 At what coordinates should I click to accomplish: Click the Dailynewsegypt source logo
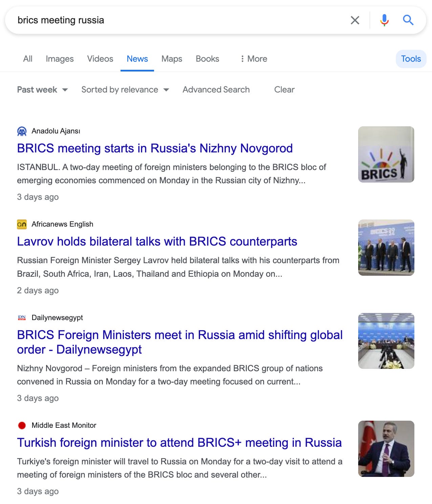22,318
